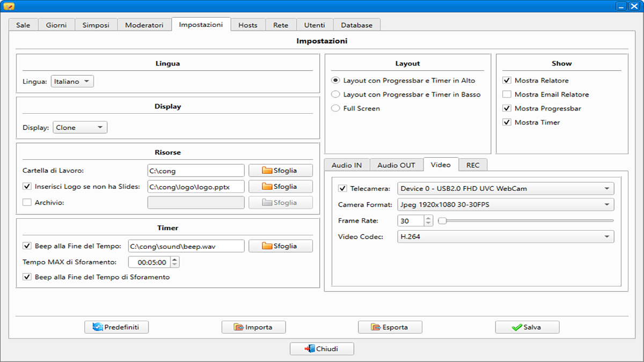Disable the Telecamera checkbox
This screenshot has height=362, width=644.
coord(342,189)
